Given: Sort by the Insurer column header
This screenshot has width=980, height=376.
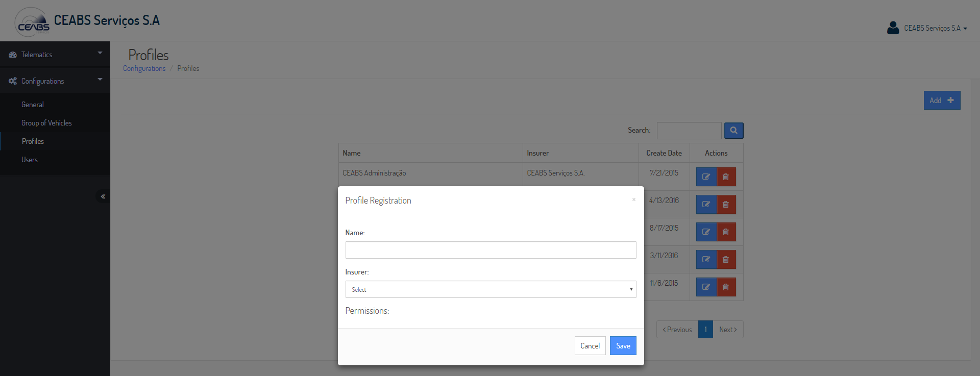Looking at the screenshot, I should (x=581, y=153).
